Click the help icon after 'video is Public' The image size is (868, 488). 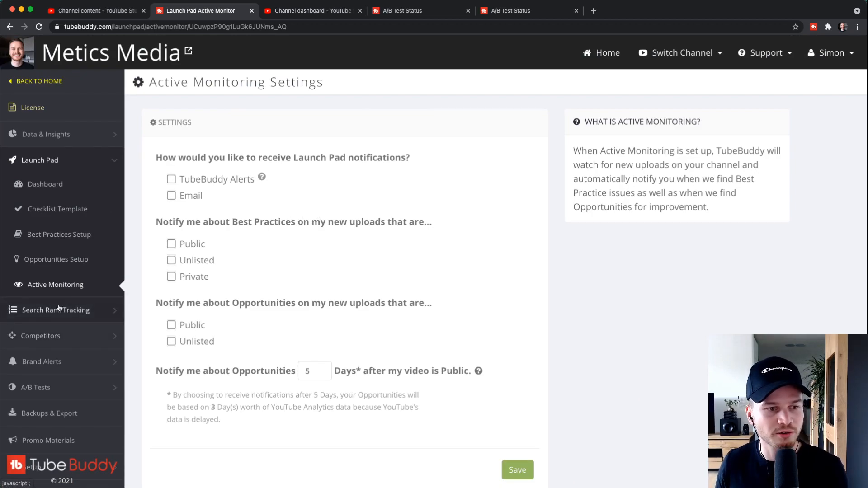[x=478, y=371]
